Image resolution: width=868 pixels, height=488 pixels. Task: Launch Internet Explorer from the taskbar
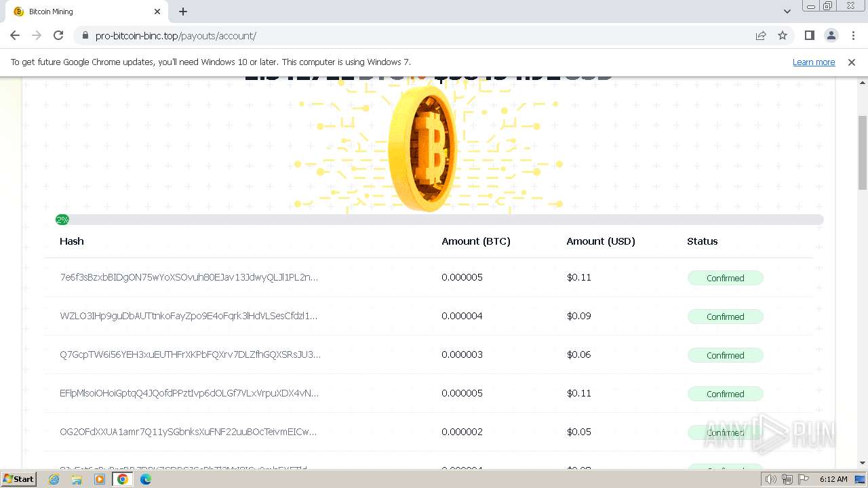click(x=54, y=479)
